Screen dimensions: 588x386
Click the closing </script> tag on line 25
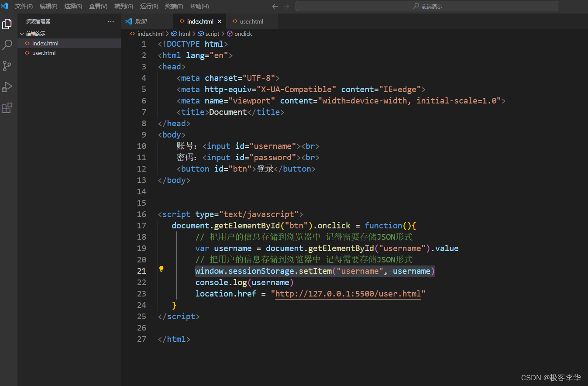179,316
